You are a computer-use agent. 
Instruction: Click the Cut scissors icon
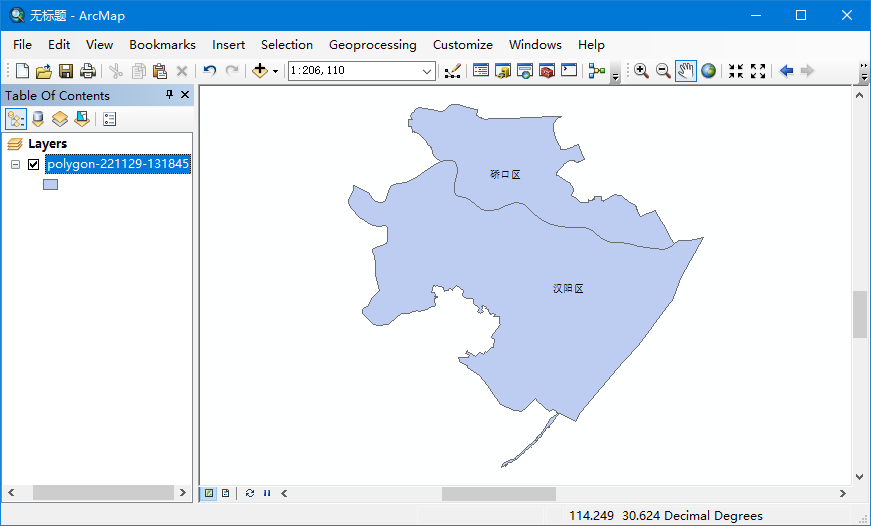click(x=116, y=71)
